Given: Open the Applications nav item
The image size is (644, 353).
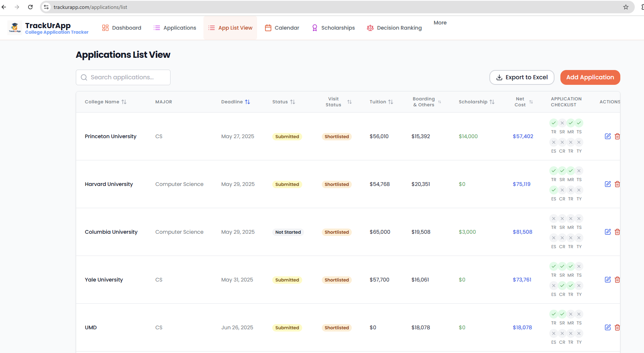Looking at the screenshot, I should tap(175, 28).
